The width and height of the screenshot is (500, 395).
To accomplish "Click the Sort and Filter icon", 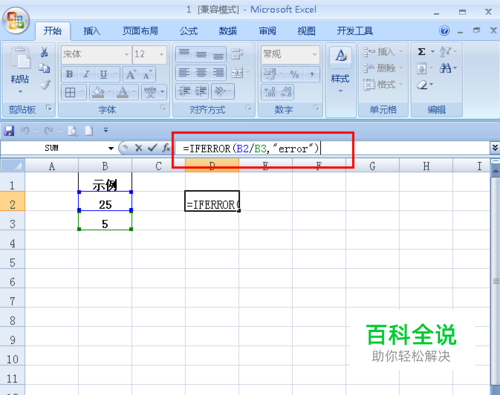I will pos(445,52).
